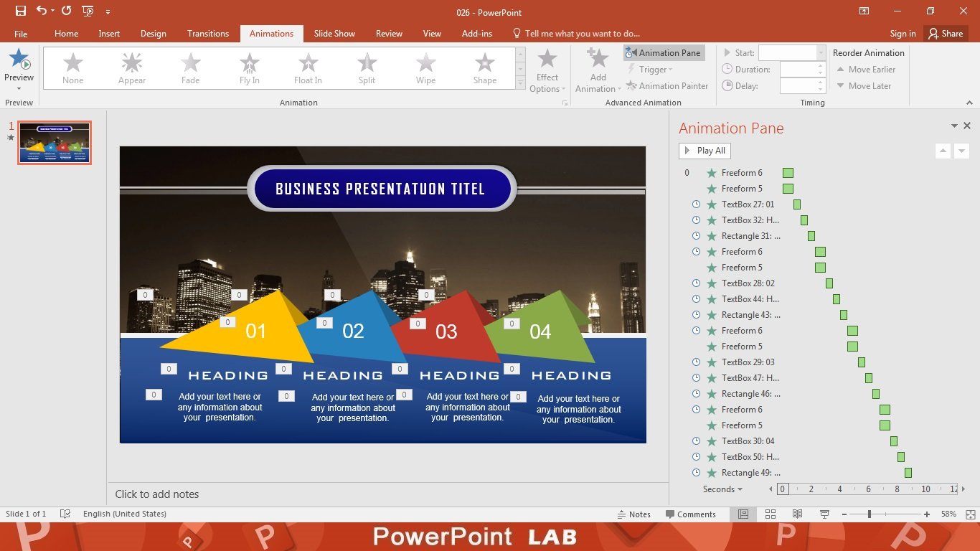Open the Preview button's dropdown arrow
The image size is (980, 551).
click(19, 90)
